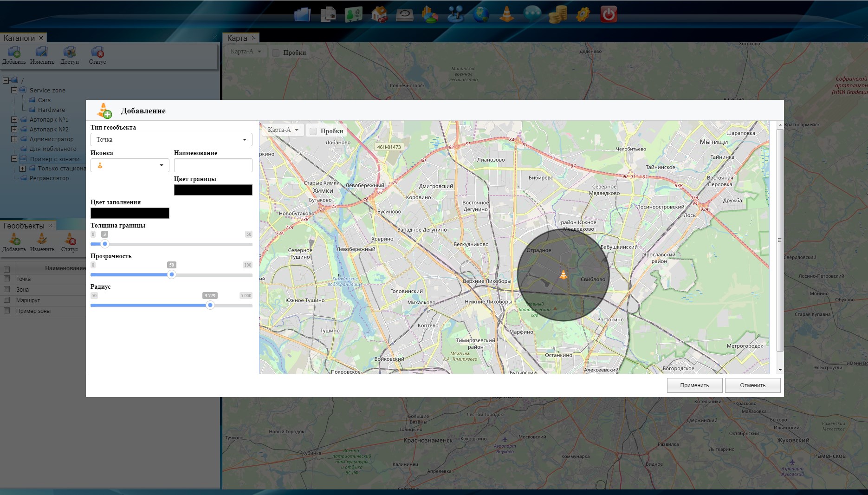Screen dimensions: 868x495
Task: Click the chat bubble messages icon
Action: [x=532, y=14]
